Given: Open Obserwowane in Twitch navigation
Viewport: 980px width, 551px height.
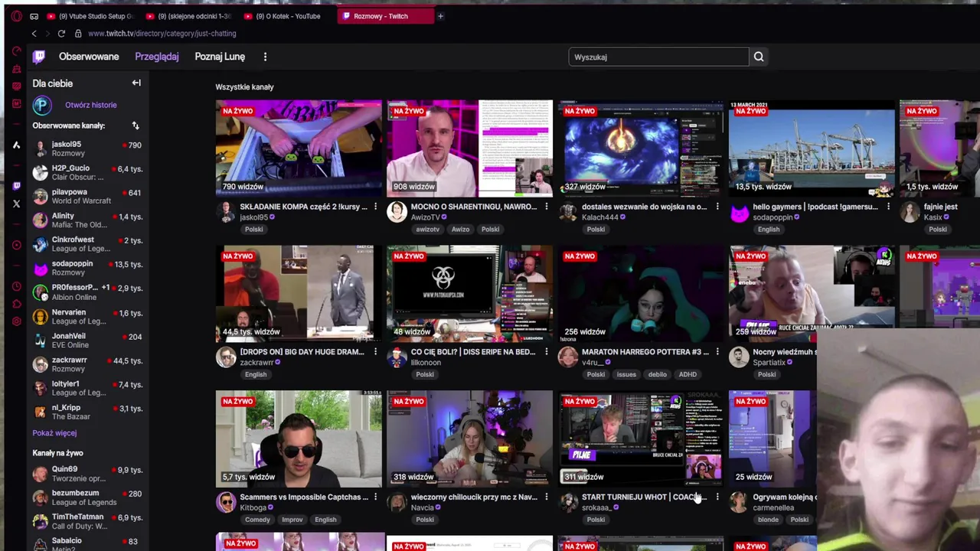Looking at the screenshot, I should 89,57.
